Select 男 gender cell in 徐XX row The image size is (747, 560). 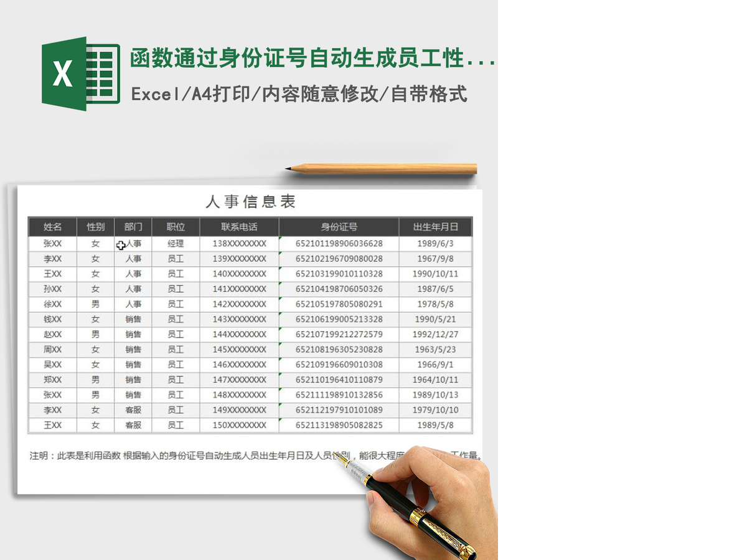pos(95,304)
